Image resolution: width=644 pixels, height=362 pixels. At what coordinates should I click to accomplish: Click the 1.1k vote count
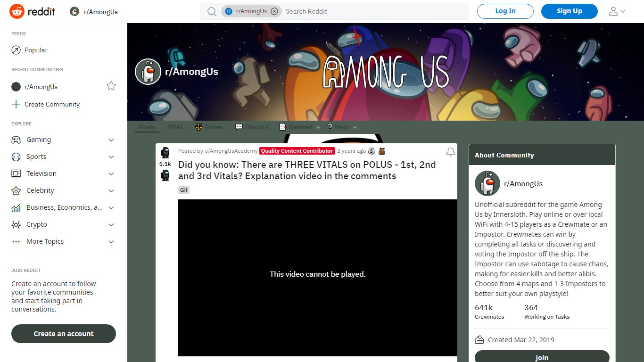coord(165,164)
